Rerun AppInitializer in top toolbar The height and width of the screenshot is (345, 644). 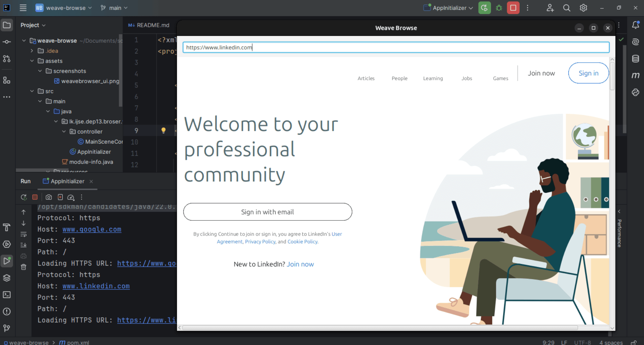click(484, 8)
